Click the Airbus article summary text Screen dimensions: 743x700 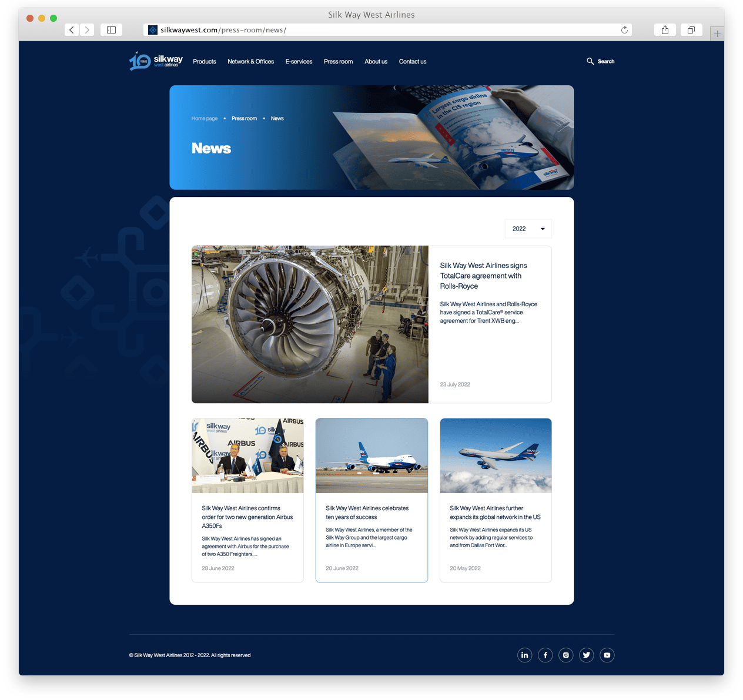point(245,547)
